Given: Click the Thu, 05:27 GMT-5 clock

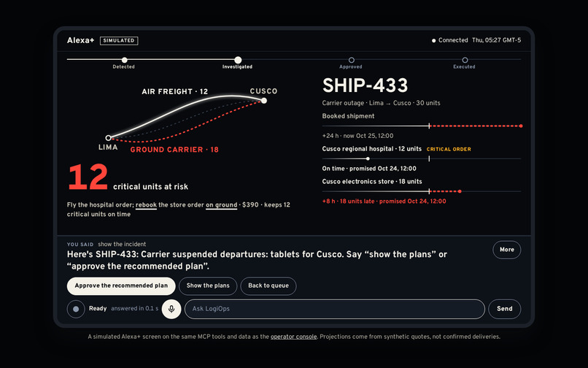Looking at the screenshot, I should coord(497,40).
